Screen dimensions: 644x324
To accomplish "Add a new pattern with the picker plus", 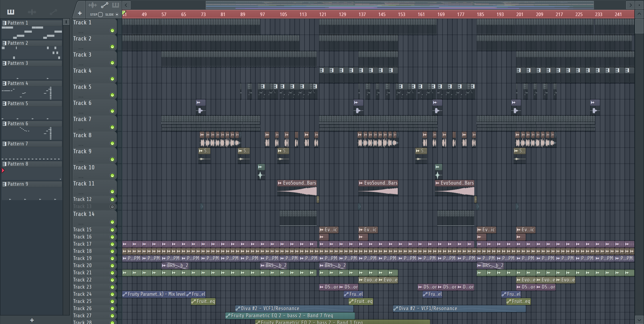I will tap(32, 320).
